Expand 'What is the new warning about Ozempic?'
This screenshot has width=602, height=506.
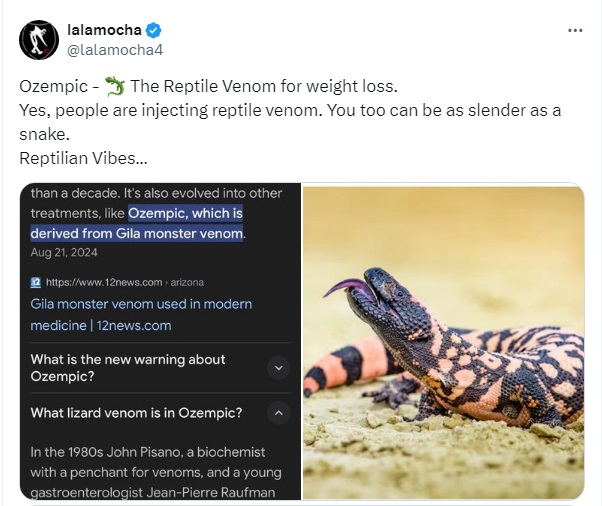[278, 368]
